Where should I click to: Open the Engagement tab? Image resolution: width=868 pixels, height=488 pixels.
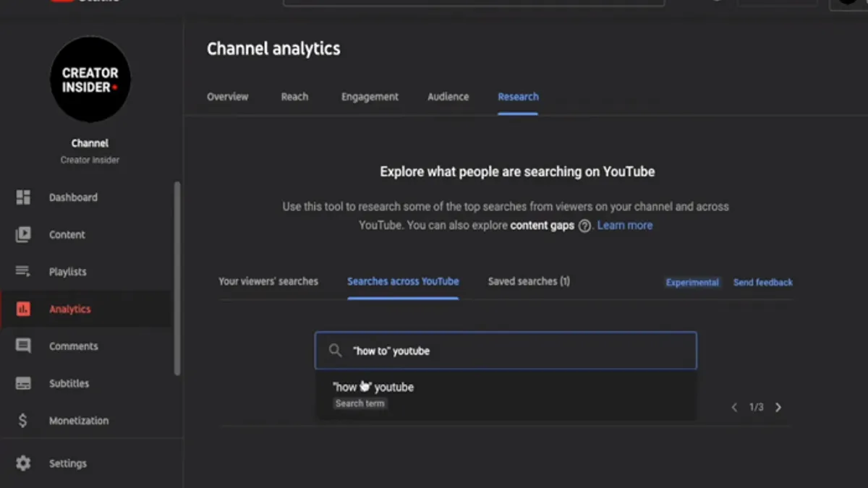(370, 97)
